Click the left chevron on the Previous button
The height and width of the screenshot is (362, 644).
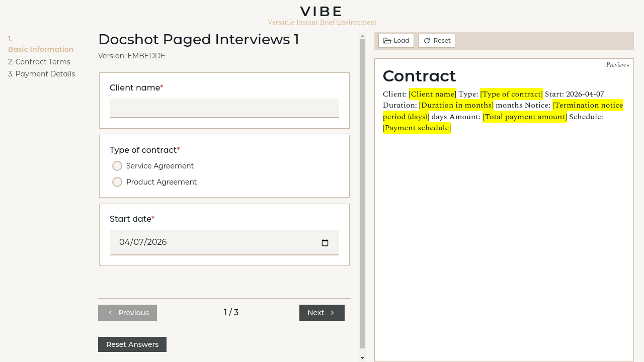[110, 313]
